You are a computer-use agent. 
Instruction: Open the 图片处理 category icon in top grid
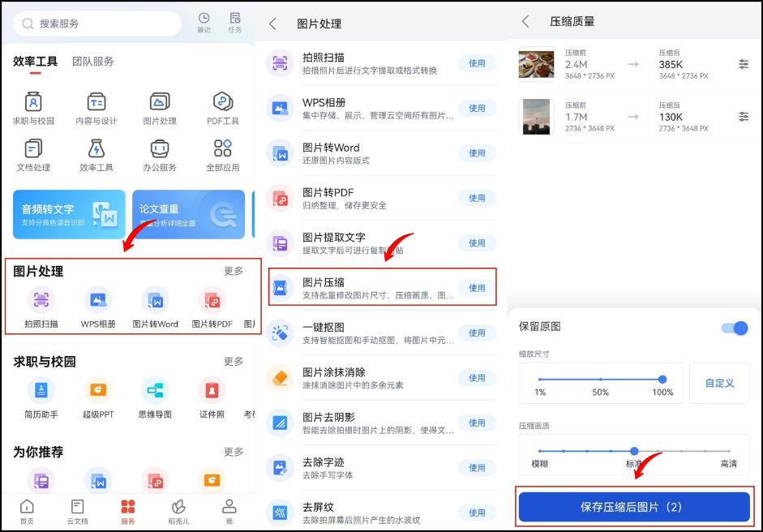click(160, 102)
